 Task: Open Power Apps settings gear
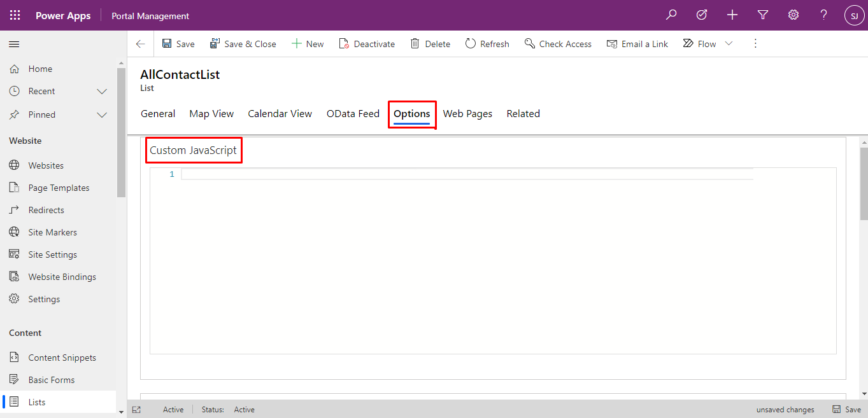793,15
